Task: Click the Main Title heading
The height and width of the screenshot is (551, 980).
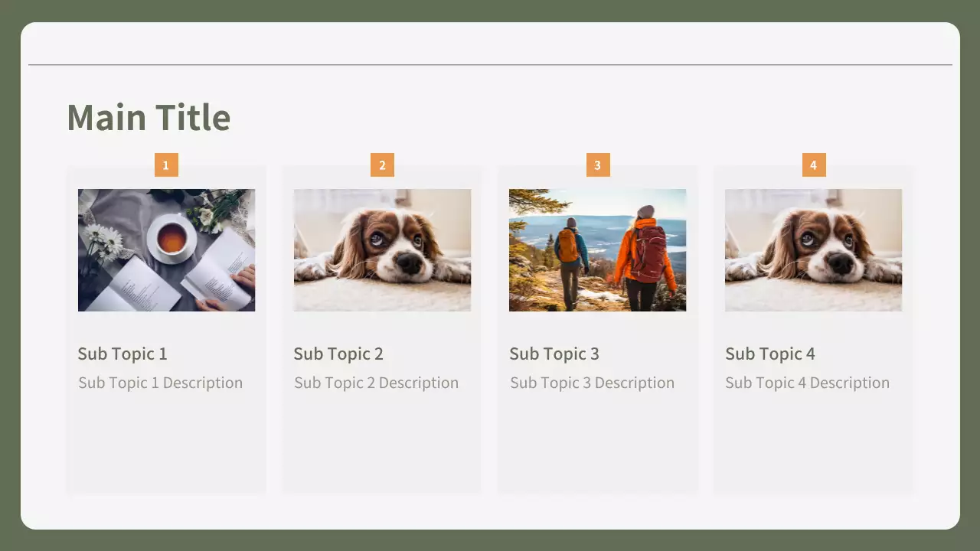Action: click(149, 117)
